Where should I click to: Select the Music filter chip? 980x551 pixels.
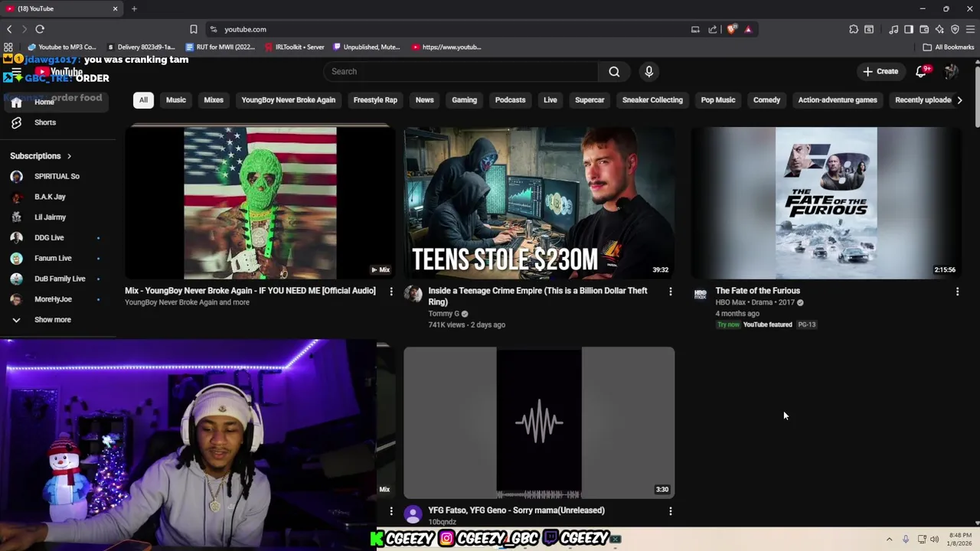coord(176,99)
